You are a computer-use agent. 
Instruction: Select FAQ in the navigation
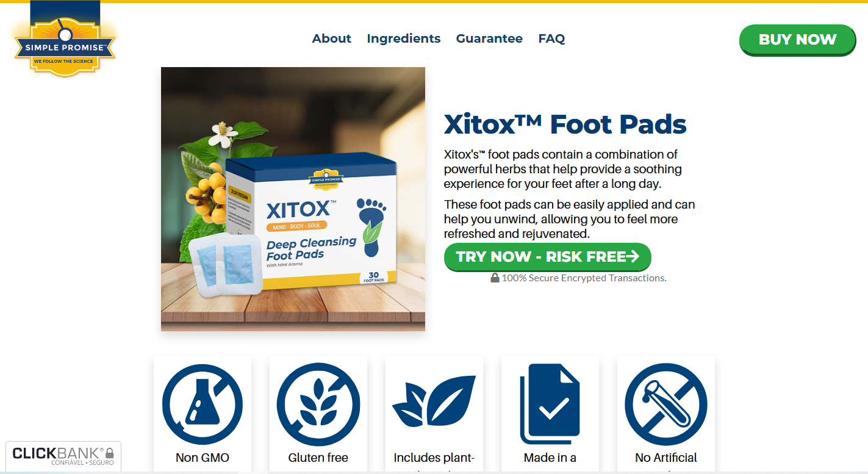pos(551,38)
